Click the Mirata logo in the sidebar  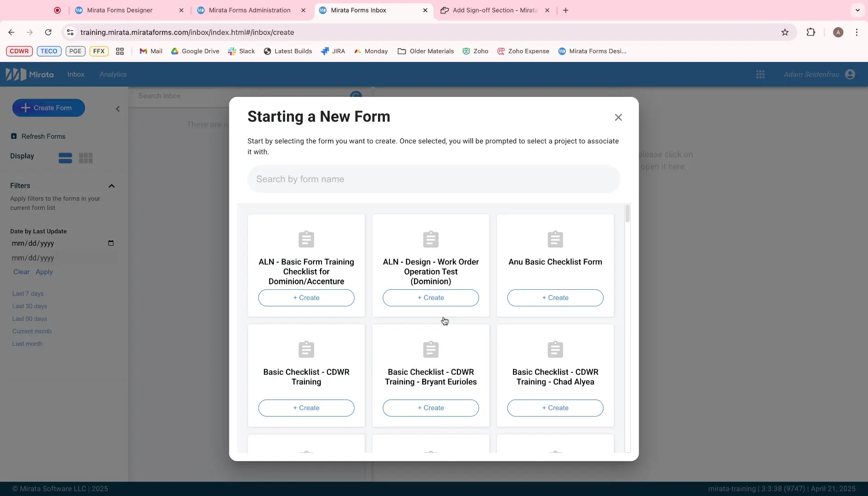coord(29,74)
